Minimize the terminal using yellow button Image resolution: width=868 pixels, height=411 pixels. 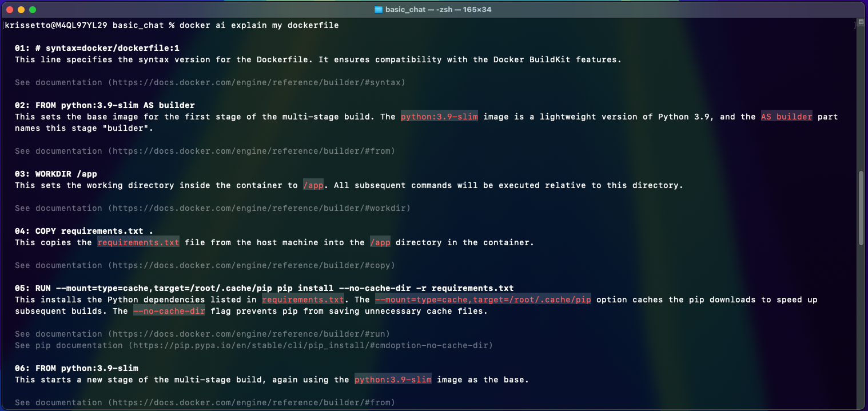point(21,10)
